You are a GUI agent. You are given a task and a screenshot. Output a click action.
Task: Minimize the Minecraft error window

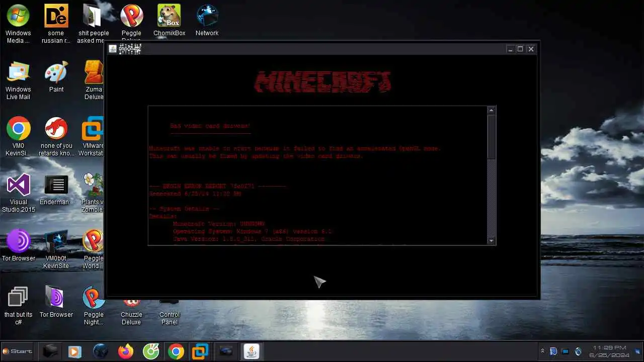pos(510,49)
